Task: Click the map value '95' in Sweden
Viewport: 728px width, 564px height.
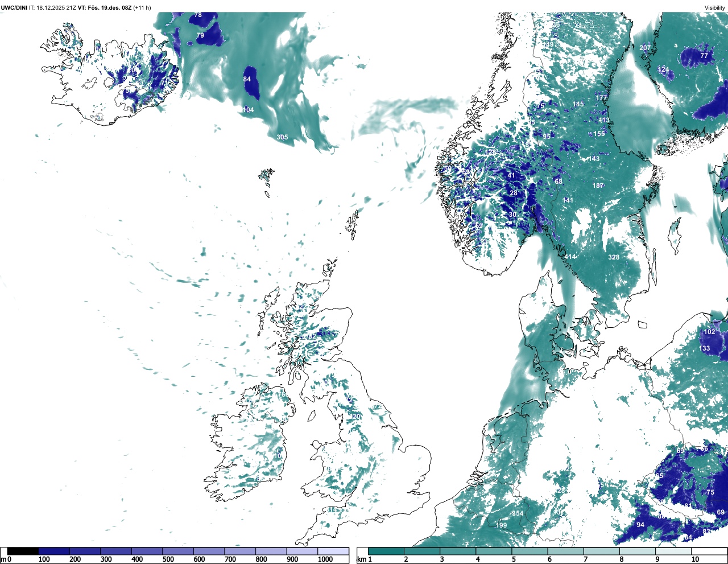Action: coord(547,137)
